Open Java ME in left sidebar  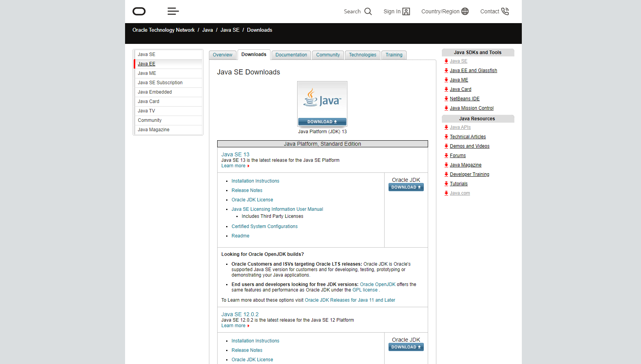click(x=168, y=73)
